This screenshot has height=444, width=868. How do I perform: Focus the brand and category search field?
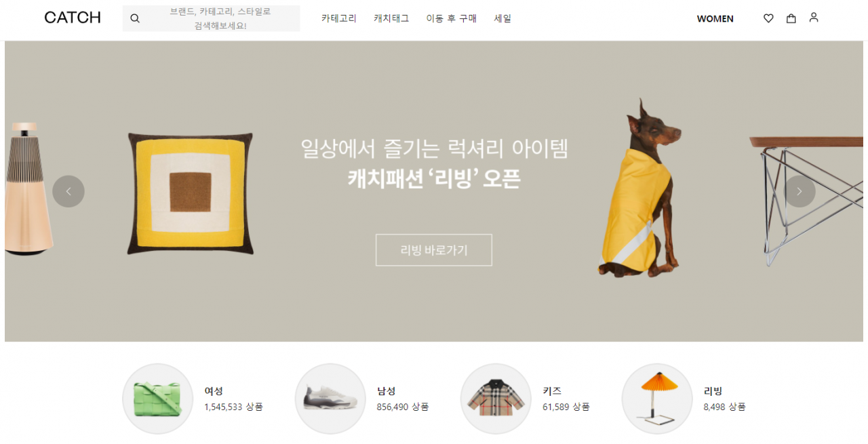click(x=212, y=18)
